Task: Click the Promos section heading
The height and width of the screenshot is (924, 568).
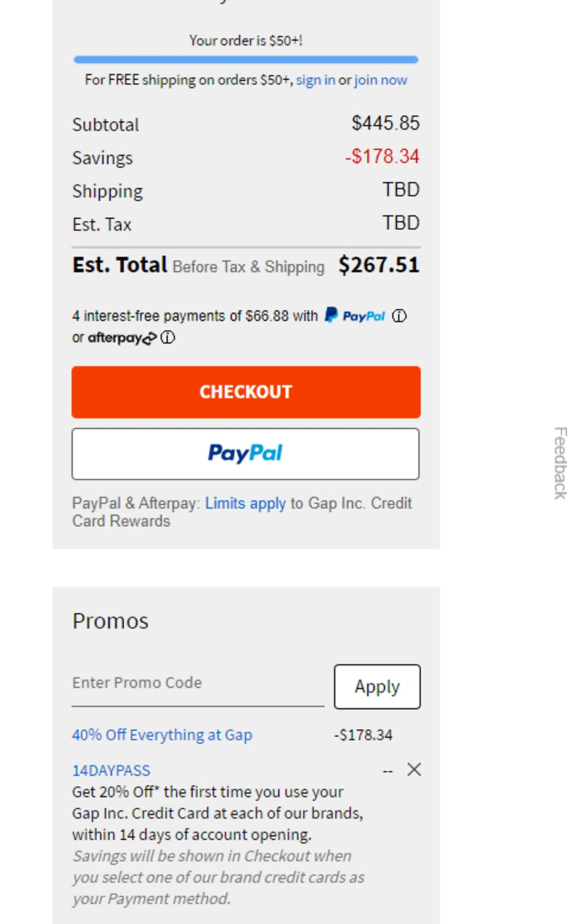Action: [x=110, y=621]
